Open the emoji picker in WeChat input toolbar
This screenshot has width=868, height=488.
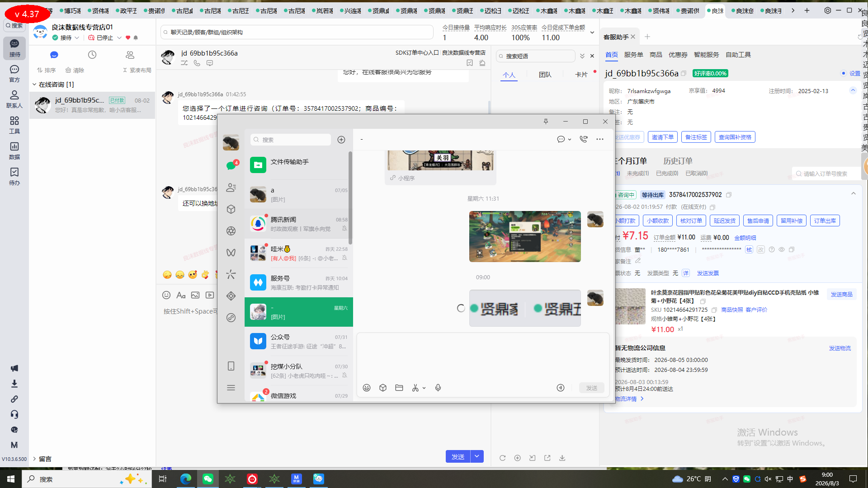367,388
